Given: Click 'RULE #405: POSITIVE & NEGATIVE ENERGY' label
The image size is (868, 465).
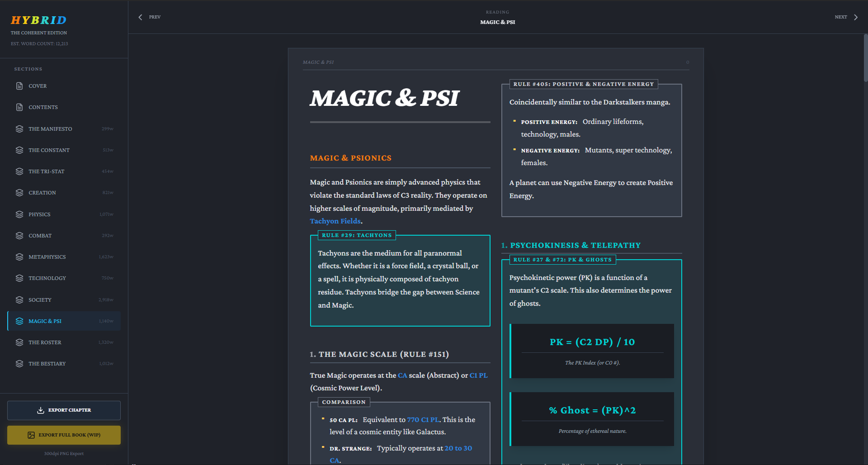Looking at the screenshot, I should 584,84.
